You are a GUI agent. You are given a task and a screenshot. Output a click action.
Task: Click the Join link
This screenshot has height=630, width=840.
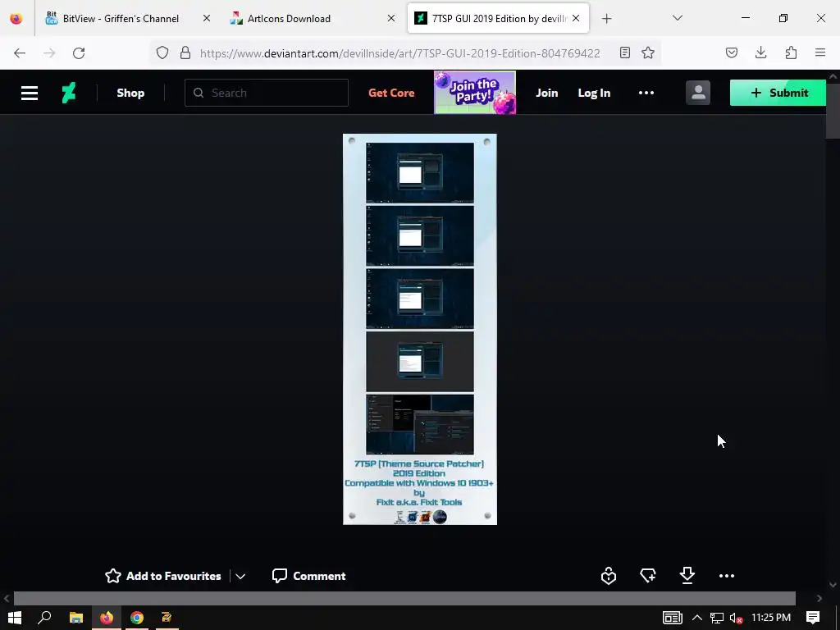tap(546, 93)
